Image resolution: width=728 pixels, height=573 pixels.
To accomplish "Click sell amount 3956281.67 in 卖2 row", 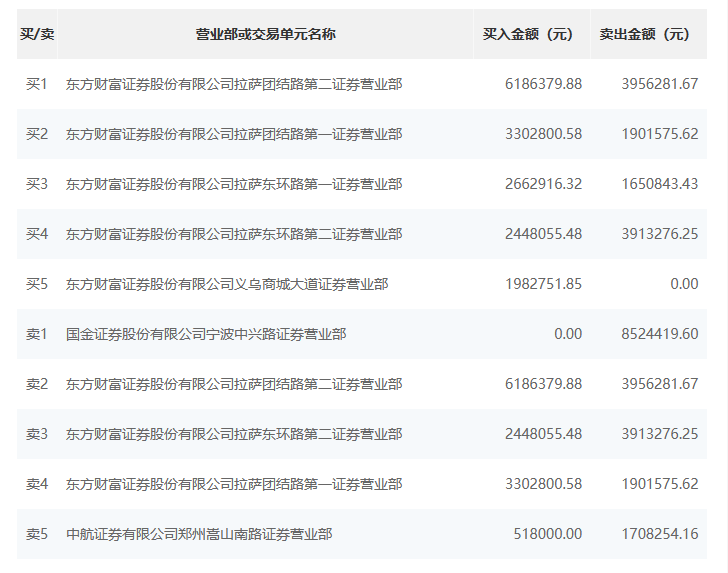I will coord(660,384).
